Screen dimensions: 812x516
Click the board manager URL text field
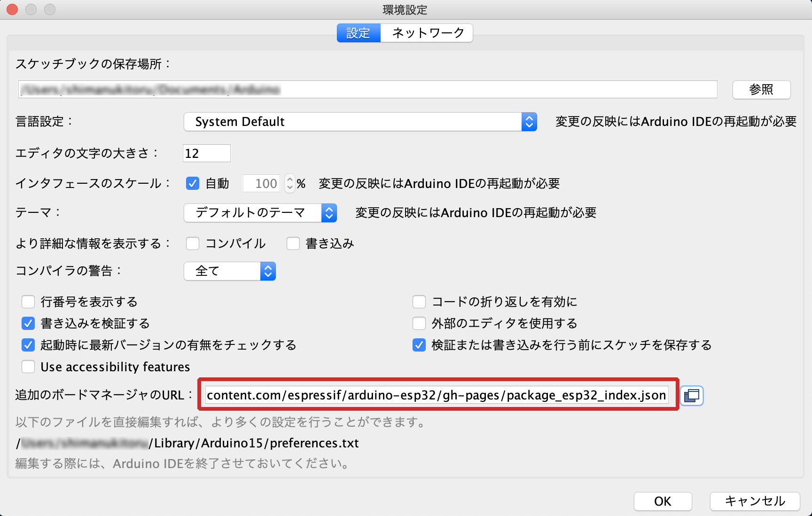coord(436,395)
